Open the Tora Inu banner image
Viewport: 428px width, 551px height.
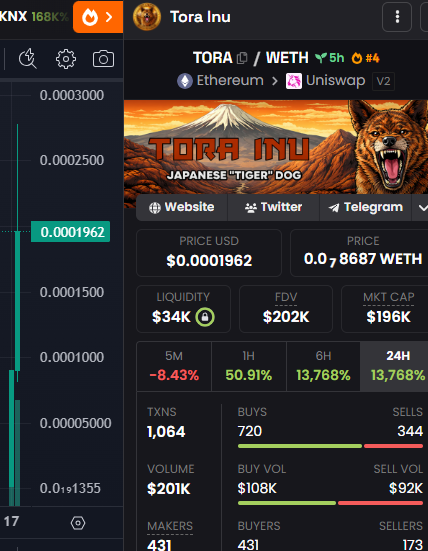276,147
